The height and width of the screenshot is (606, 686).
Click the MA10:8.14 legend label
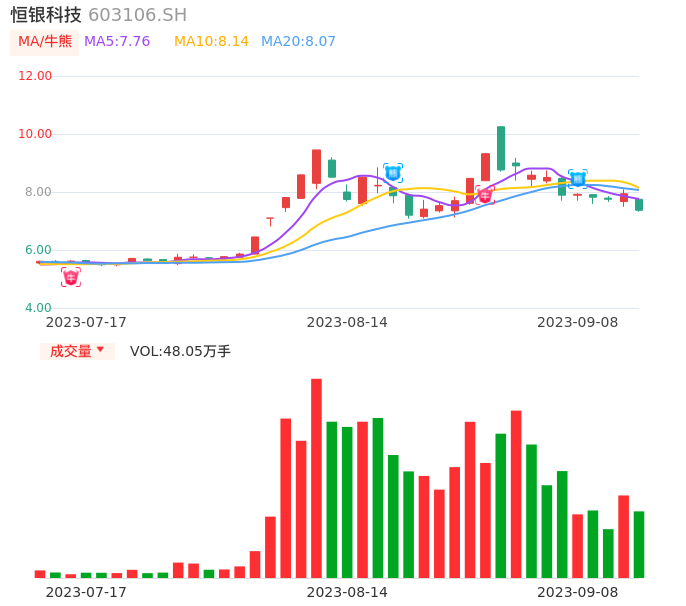pos(211,41)
